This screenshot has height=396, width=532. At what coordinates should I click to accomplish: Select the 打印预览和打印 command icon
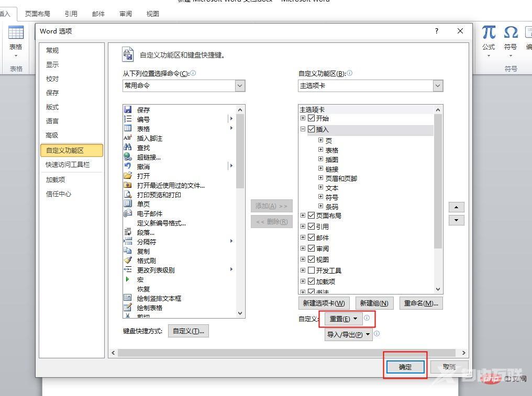click(127, 194)
